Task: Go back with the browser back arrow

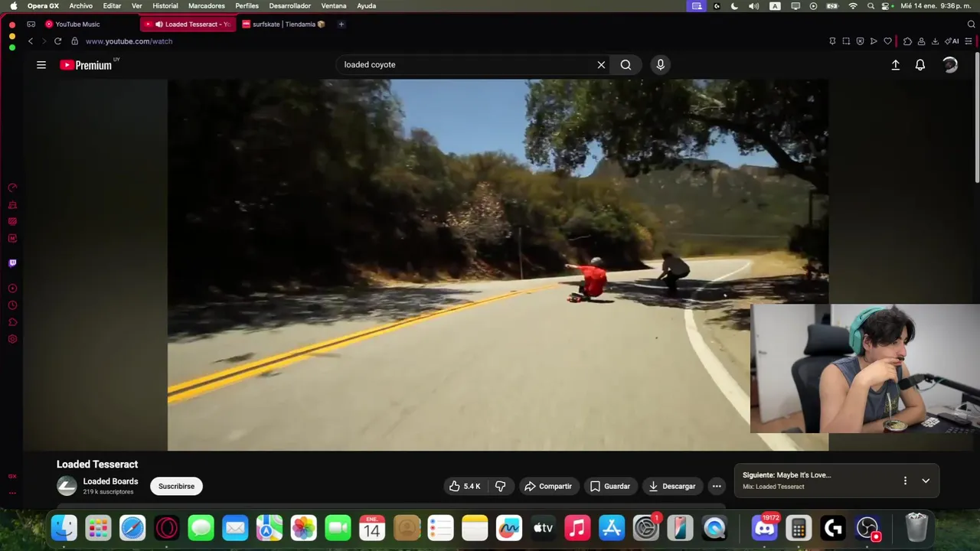Action: click(31, 41)
